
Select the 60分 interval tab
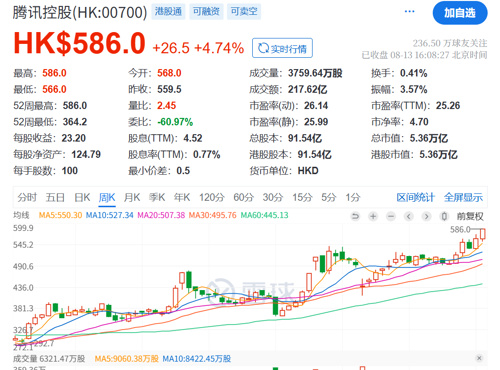243,197
